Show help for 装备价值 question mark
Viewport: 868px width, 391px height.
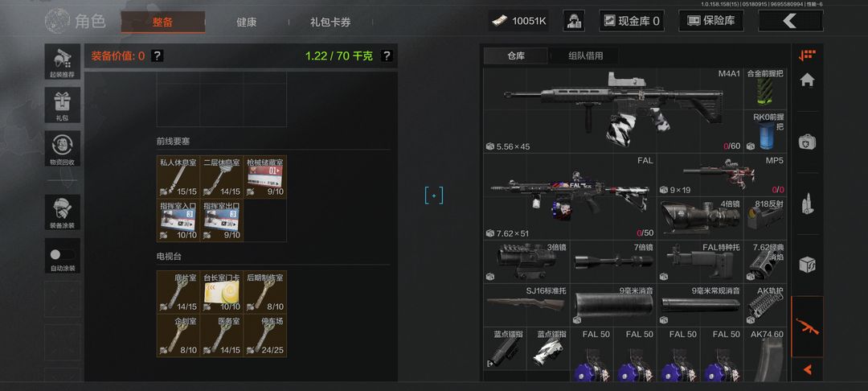[158, 56]
